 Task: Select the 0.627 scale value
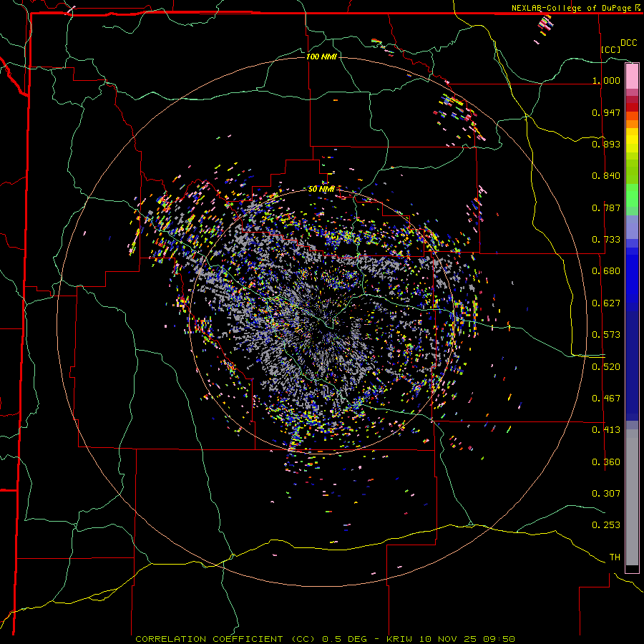[x=606, y=303]
